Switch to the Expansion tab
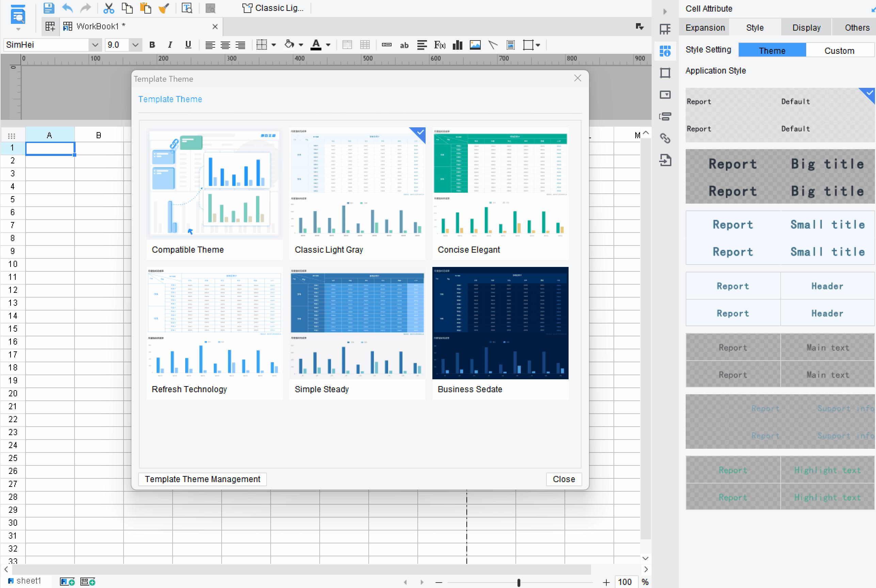This screenshot has height=588, width=876. click(x=705, y=28)
